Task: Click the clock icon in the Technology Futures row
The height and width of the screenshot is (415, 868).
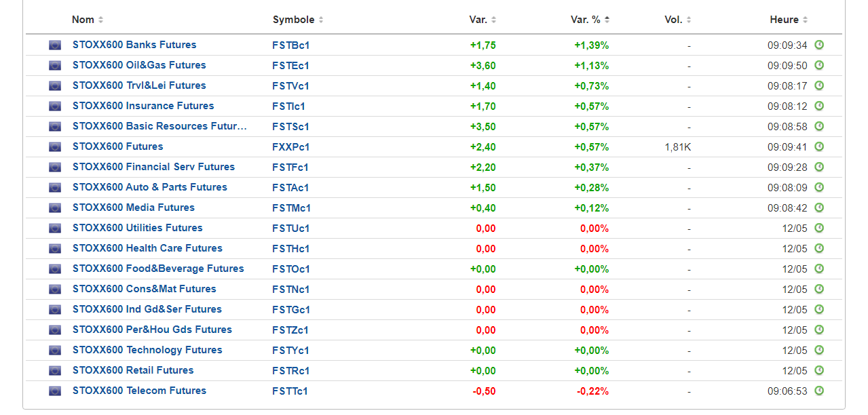Action: coord(819,351)
